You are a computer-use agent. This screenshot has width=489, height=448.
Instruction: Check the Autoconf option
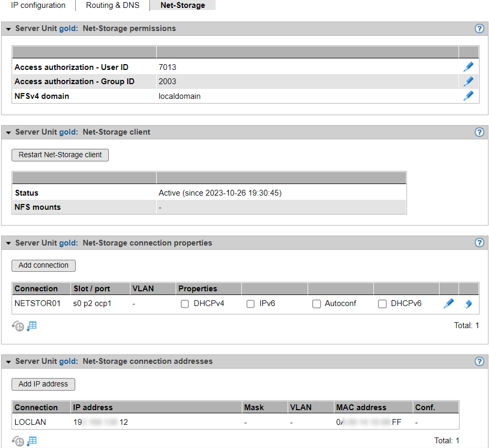316,304
